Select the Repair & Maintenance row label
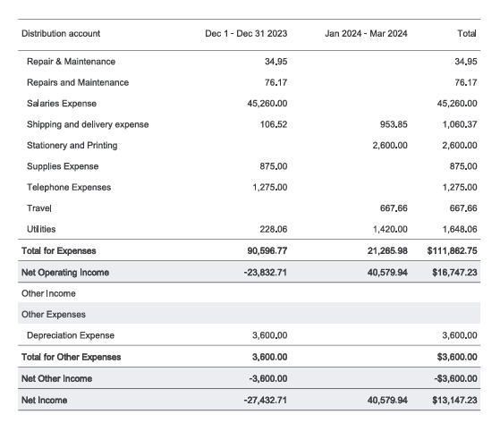The height and width of the screenshot is (448, 500). (x=72, y=61)
